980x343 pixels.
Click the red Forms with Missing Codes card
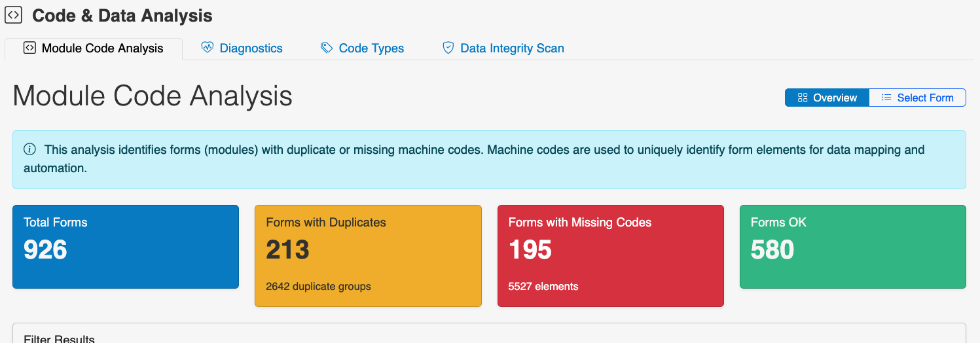pyautogui.click(x=610, y=256)
